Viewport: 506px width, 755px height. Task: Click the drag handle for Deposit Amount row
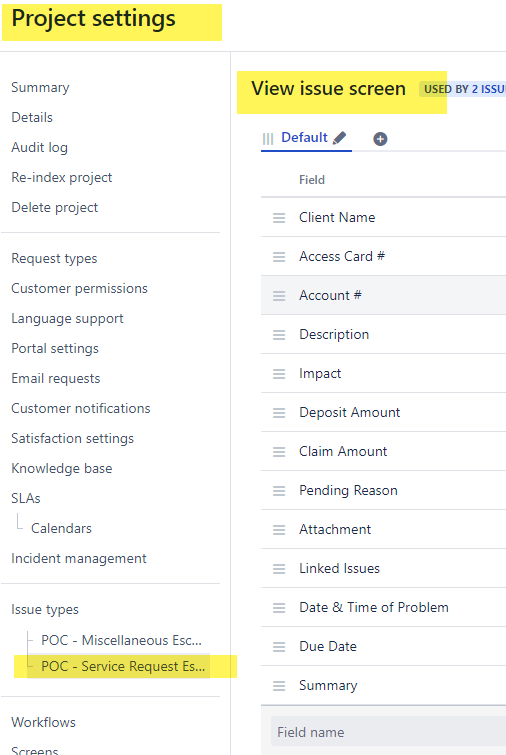pos(279,413)
